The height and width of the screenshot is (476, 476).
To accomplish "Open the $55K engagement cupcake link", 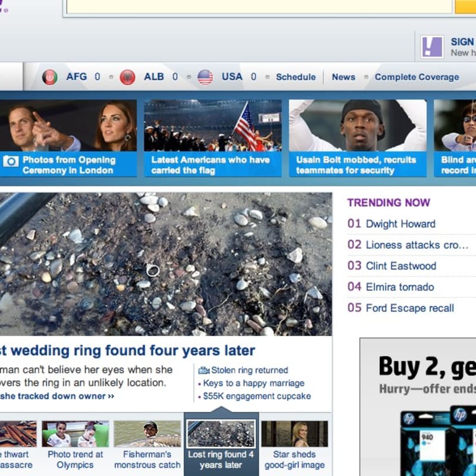I will (x=257, y=396).
